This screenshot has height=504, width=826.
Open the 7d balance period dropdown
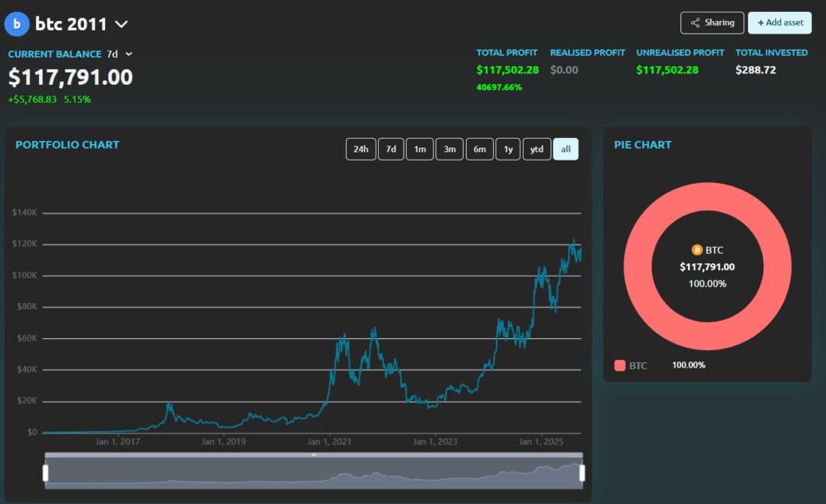point(129,55)
